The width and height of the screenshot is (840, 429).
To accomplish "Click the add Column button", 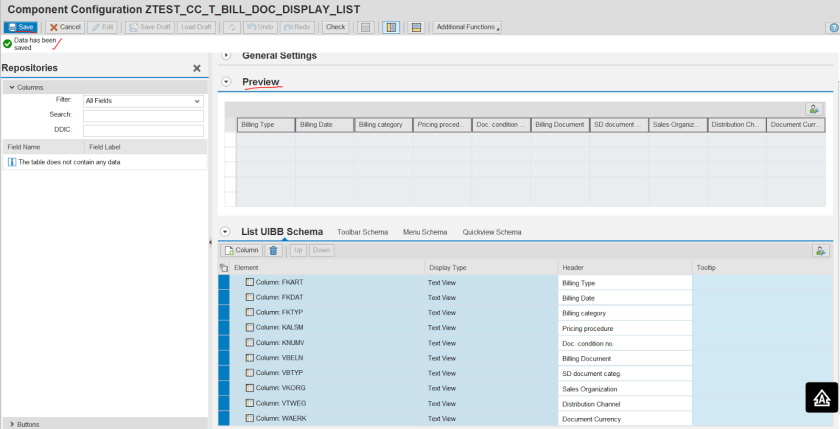I will coord(241,250).
